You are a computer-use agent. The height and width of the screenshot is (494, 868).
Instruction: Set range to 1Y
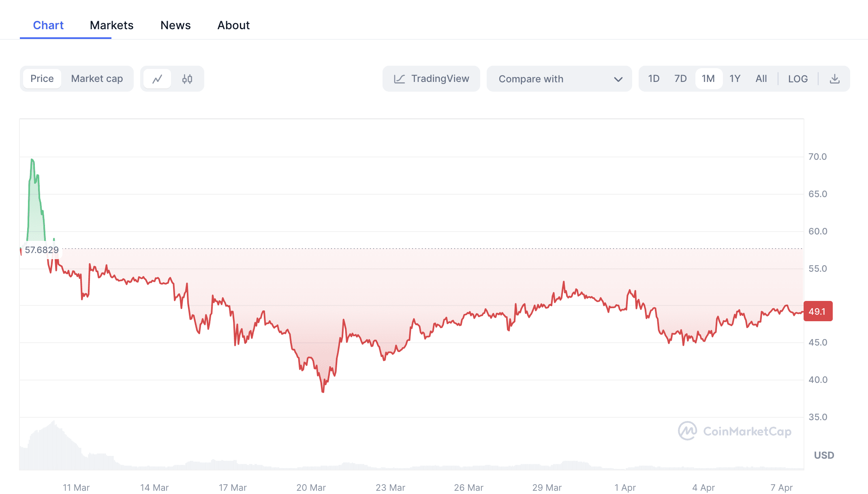735,79
